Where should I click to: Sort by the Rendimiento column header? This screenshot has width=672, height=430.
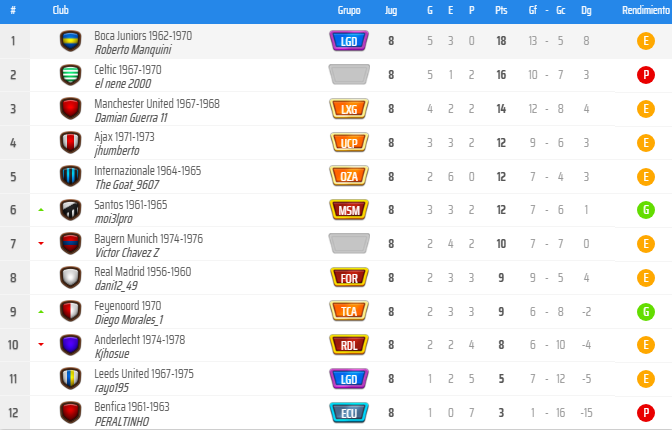[x=646, y=10]
